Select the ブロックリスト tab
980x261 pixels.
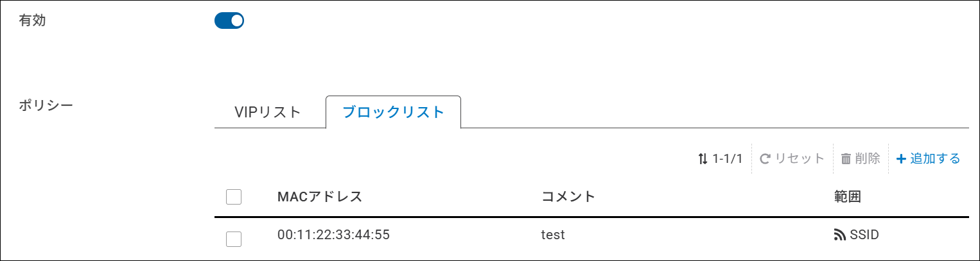tap(393, 112)
